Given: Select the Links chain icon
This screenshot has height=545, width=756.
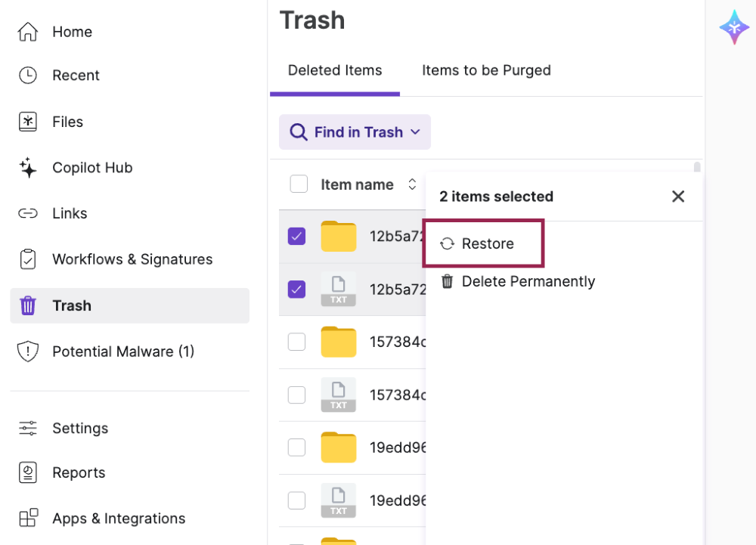Looking at the screenshot, I should [27, 213].
